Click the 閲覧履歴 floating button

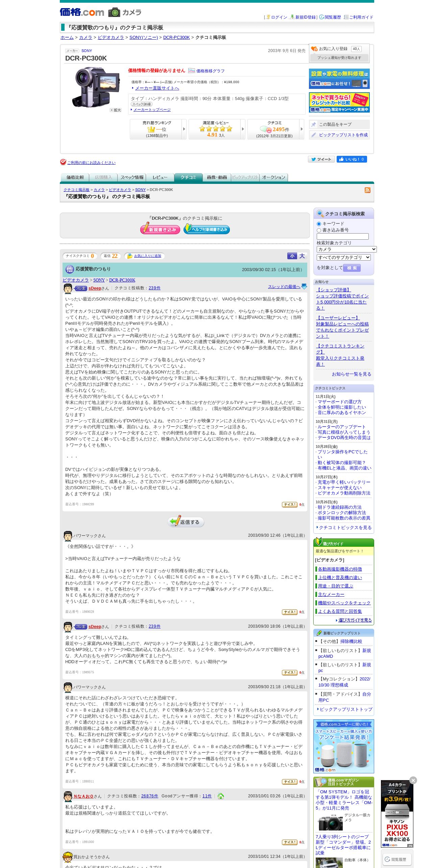coord(397,859)
